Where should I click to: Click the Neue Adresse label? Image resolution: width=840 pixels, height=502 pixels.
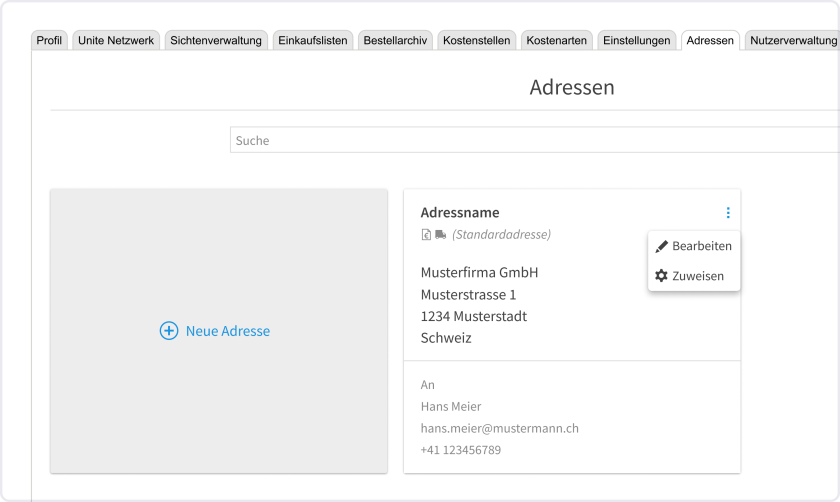[x=227, y=331]
